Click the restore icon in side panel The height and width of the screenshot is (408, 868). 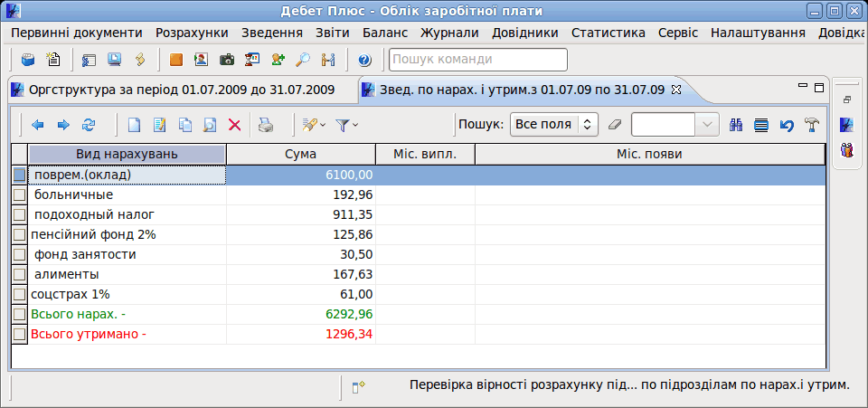[847, 100]
